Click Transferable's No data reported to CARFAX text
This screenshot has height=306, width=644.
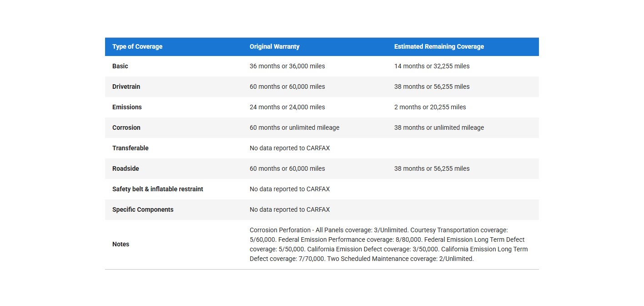(x=290, y=148)
